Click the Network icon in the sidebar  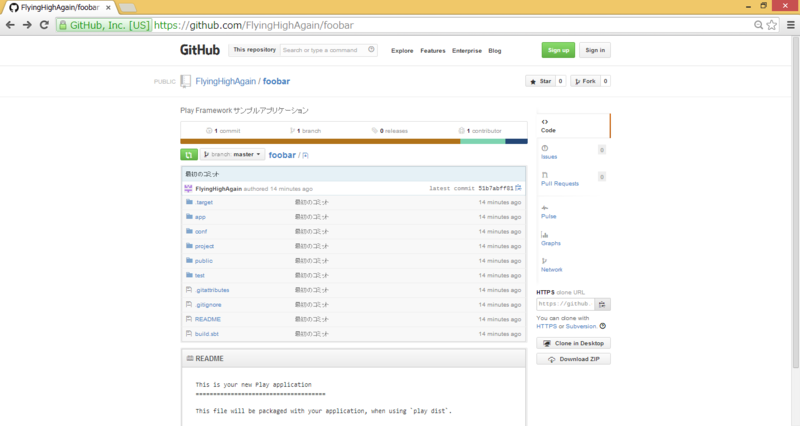[x=544, y=261]
